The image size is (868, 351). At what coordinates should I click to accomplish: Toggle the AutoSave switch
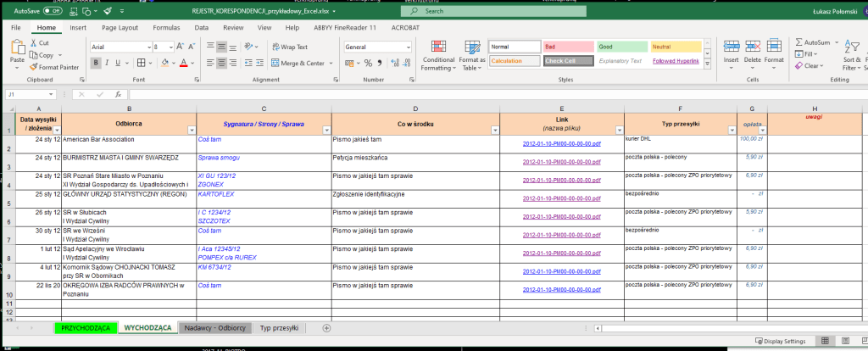[52, 12]
